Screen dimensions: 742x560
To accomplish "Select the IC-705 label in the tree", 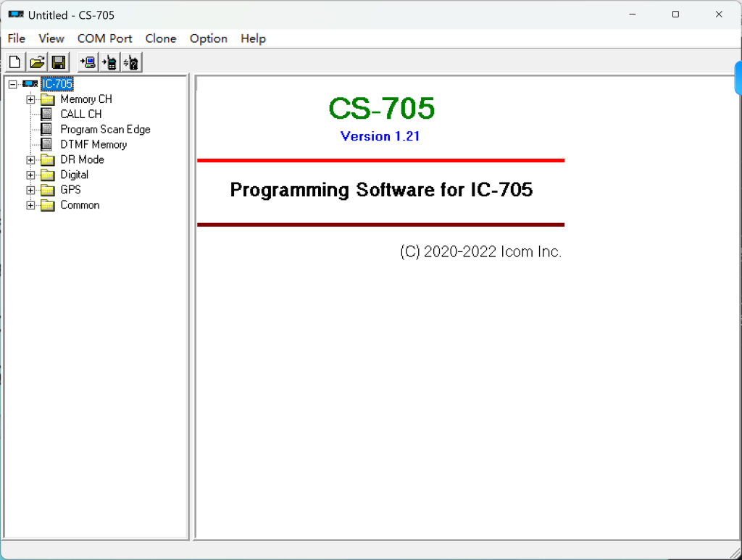I will [x=57, y=84].
